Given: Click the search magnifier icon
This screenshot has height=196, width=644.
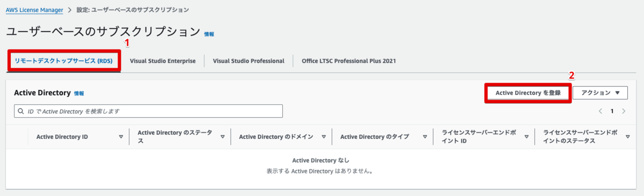Looking at the screenshot, I should 20,111.
